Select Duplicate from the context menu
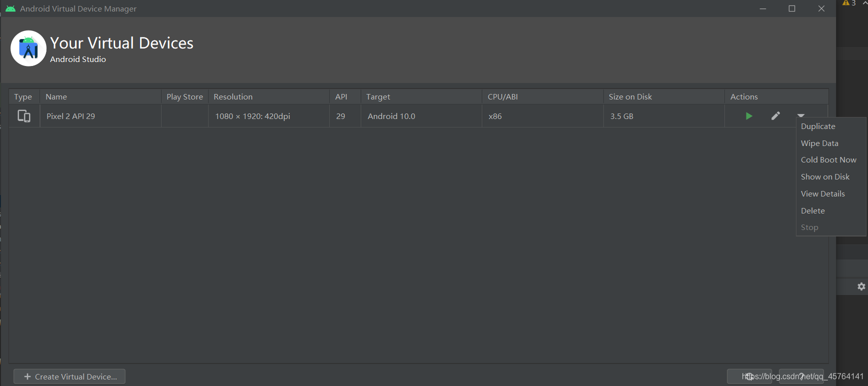The width and height of the screenshot is (868, 386). point(818,126)
